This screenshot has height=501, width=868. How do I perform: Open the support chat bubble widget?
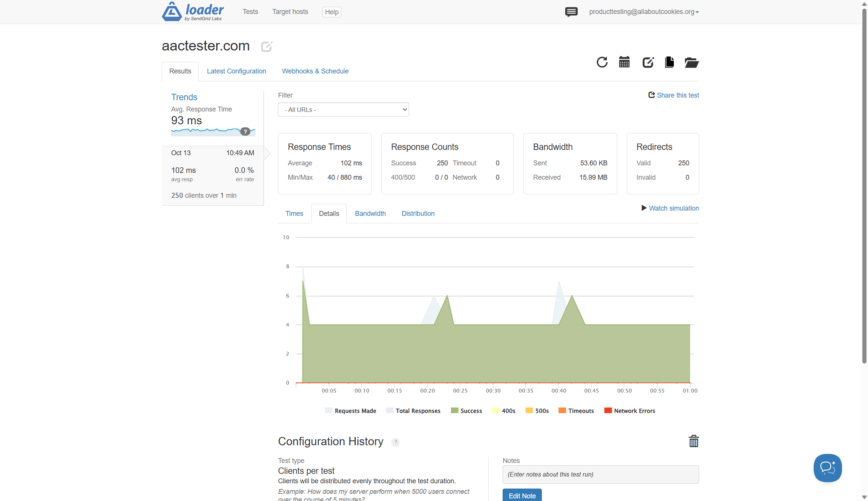click(827, 468)
